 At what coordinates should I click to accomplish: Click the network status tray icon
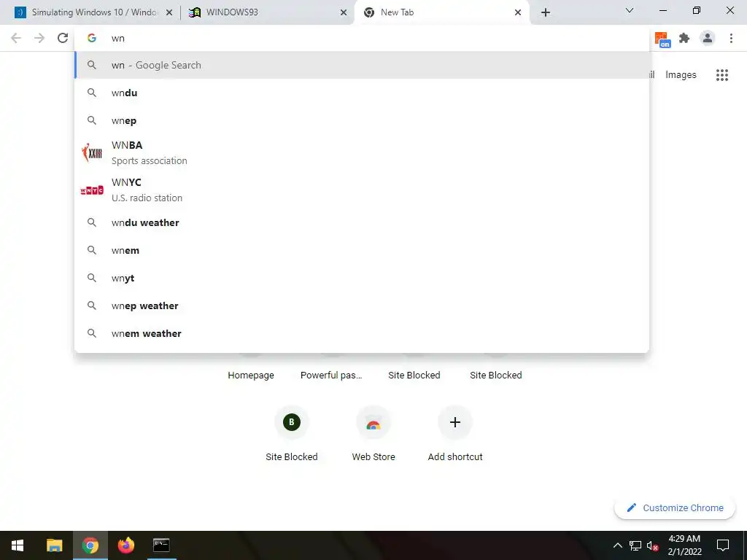click(x=635, y=545)
